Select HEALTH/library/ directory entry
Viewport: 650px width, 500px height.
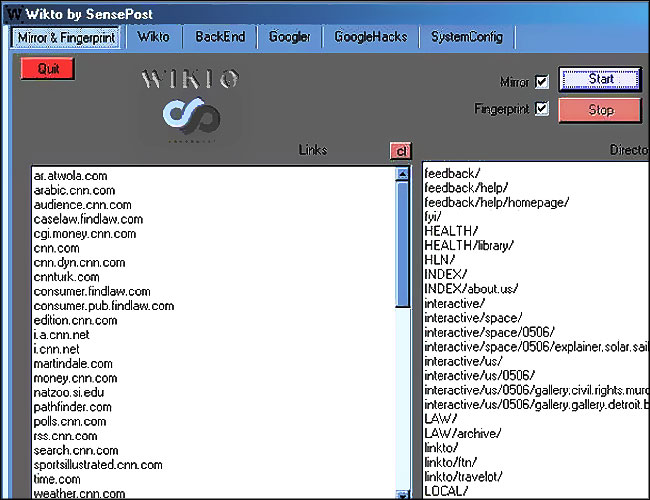pos(469,245)
